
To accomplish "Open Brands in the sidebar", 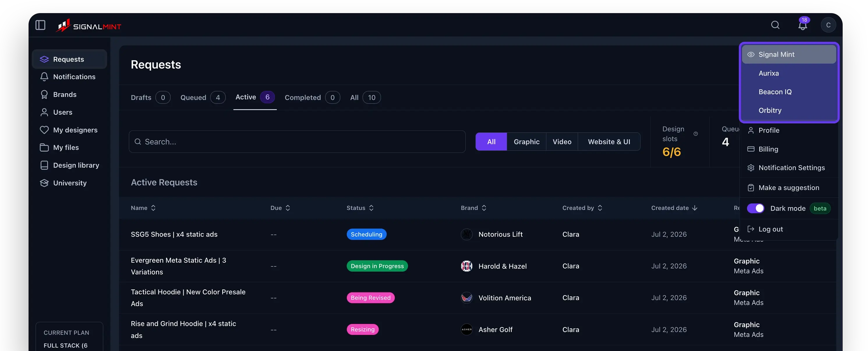I will tap(69, 94).
